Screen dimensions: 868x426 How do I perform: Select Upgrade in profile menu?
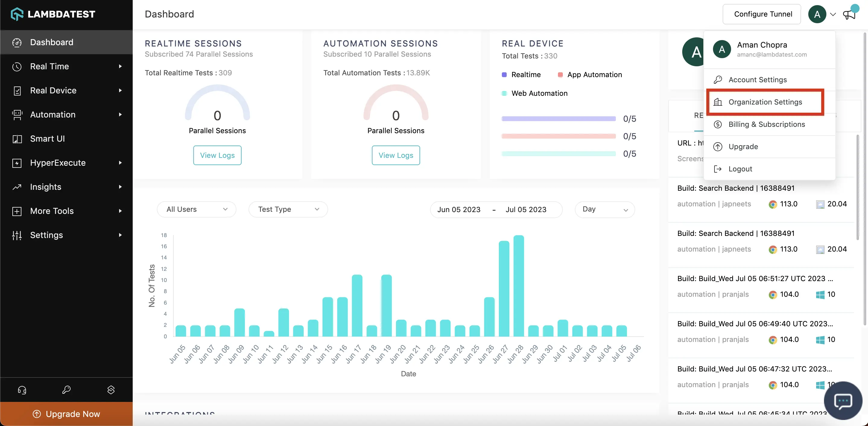tap(770, 147)
